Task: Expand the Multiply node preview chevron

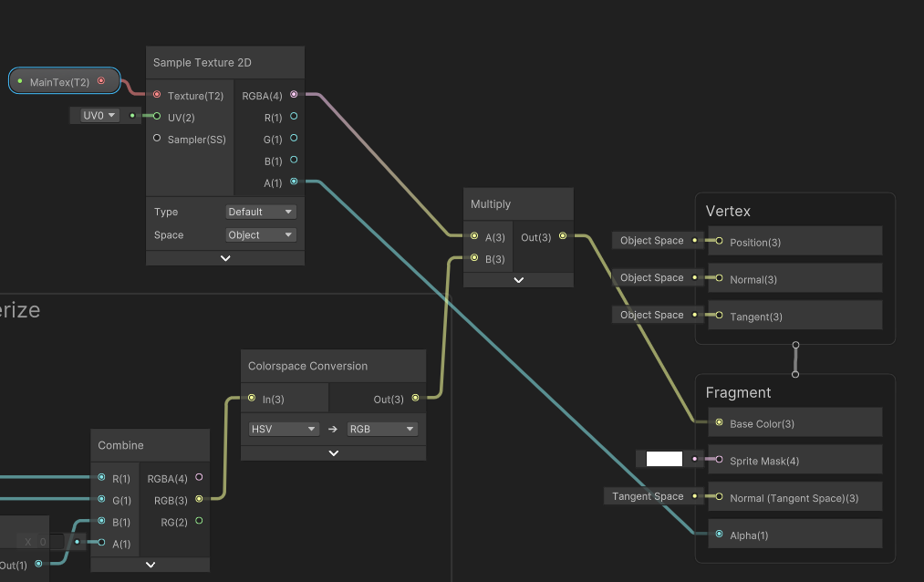Action: [519, 280]
